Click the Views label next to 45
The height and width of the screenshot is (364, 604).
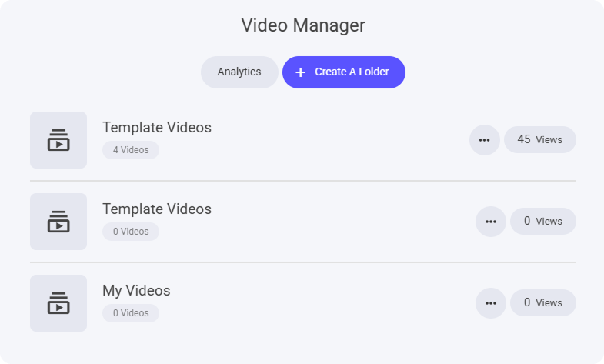click(x=549, y=140)
